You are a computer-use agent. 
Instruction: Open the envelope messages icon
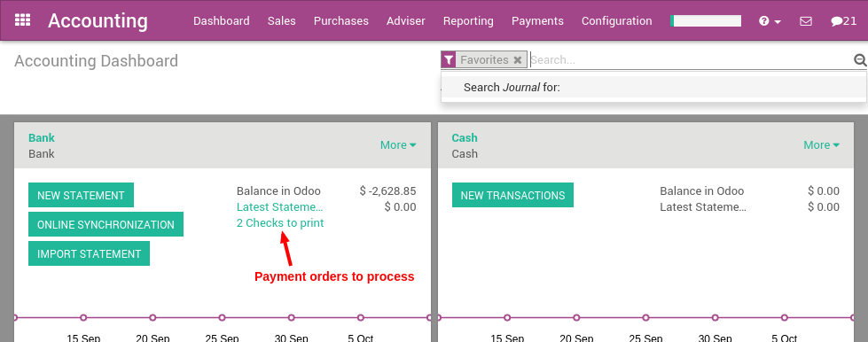[806, 21]
